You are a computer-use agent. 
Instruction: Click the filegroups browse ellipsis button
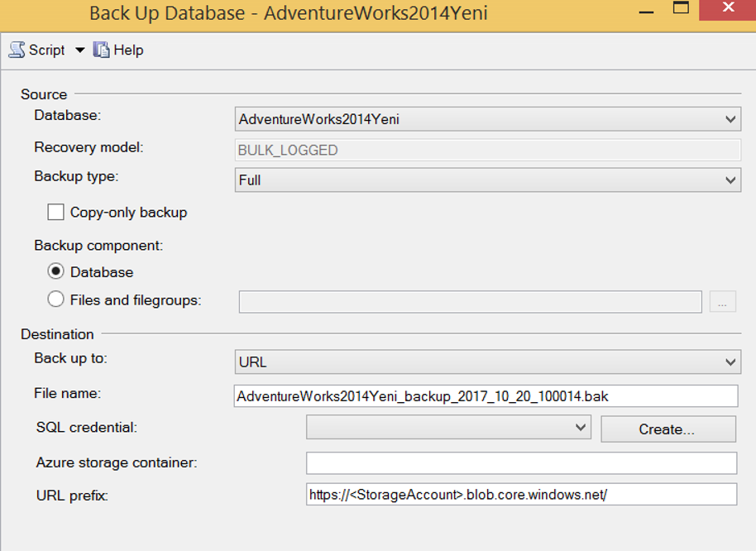click(723, 302)
